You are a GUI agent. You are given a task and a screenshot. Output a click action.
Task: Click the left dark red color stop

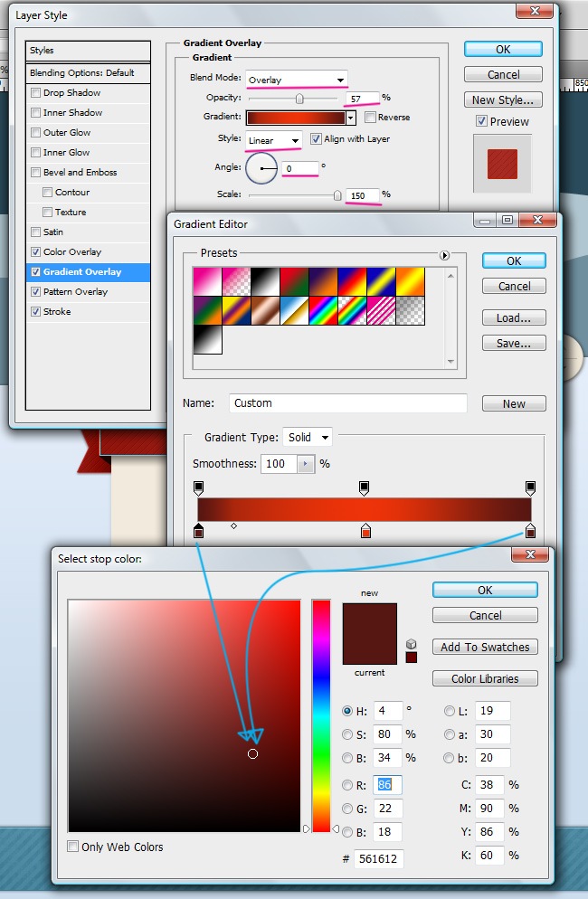click(198, 531)
